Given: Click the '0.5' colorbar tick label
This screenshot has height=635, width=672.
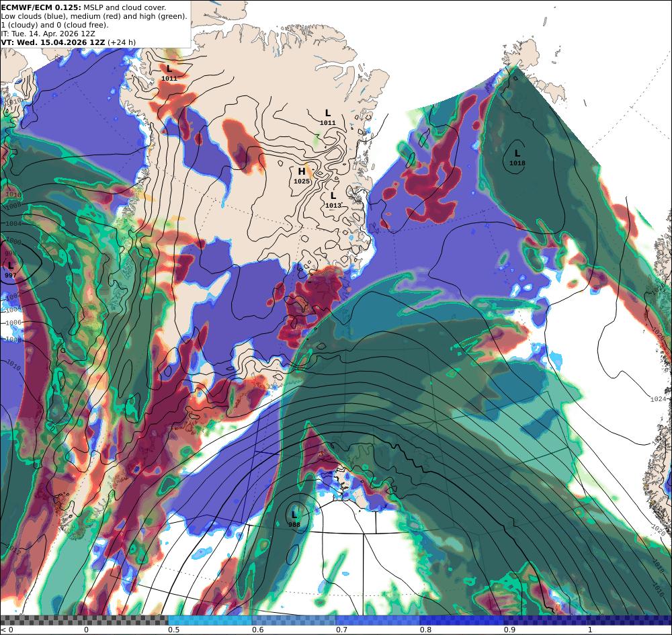Looking at the screenshot, I should pos(173,630).
